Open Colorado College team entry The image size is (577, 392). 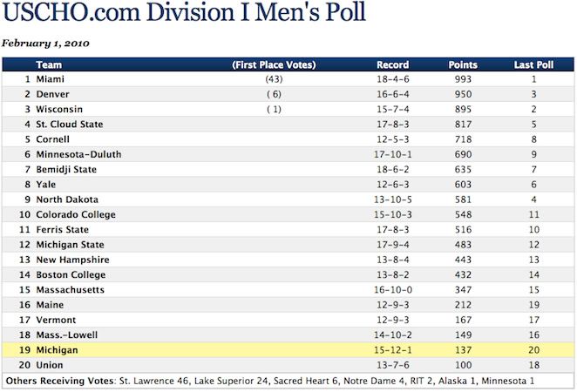coord(75,214)
